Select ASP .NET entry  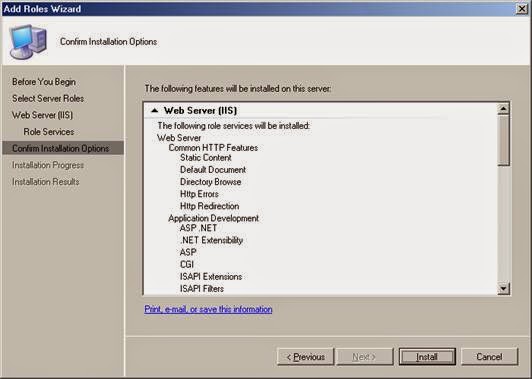[x=198, y=228]
